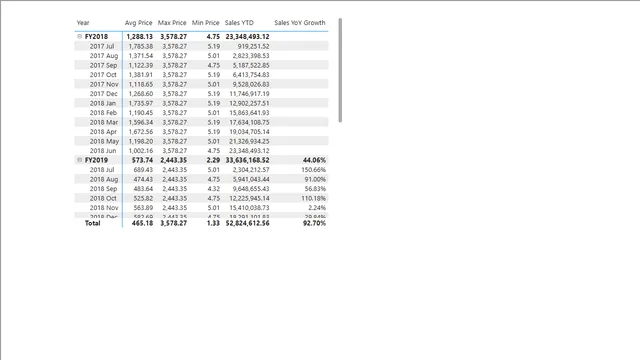Click 2018 Mar Sales YTD 17,634,108.75
This screenshot has width=640, height=360.
tap(249, 122)
